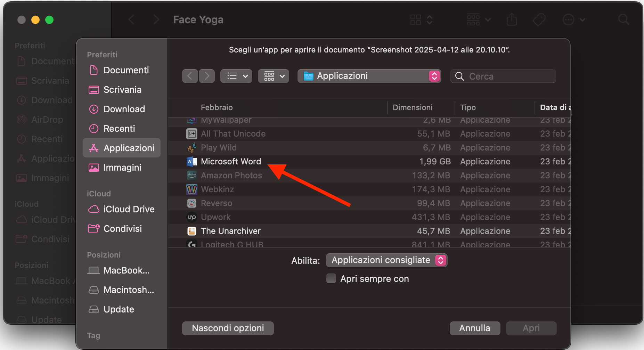
Task: Select the Play Wild application icon
Action: [191, 147]
